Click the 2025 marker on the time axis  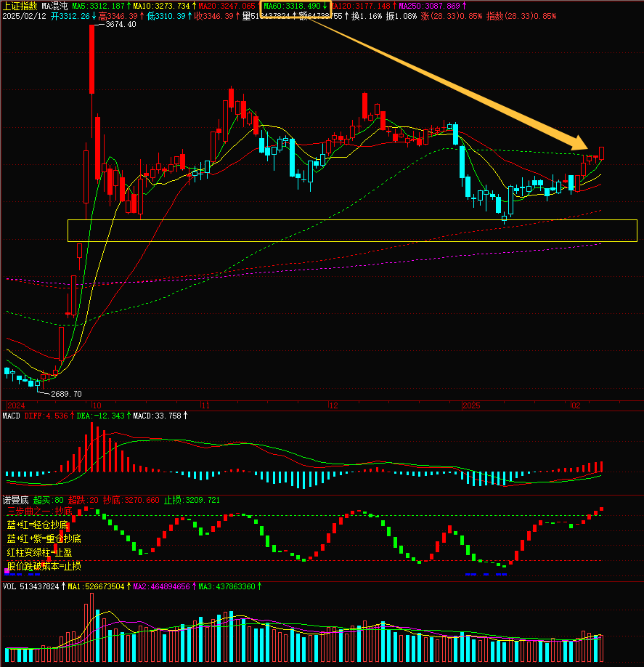471,405
